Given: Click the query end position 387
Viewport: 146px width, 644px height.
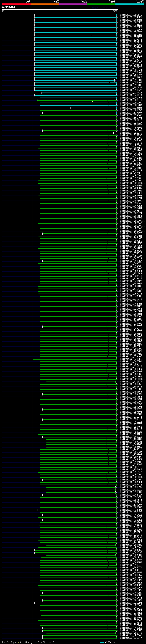Looking at the screenshot, I should (x=115, y=11).
